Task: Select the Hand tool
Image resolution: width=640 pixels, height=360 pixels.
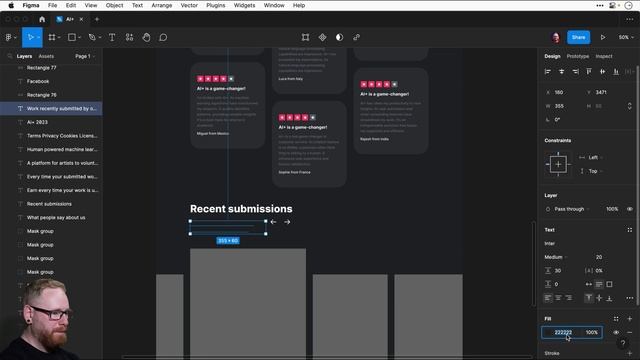Action: [146, 38]
